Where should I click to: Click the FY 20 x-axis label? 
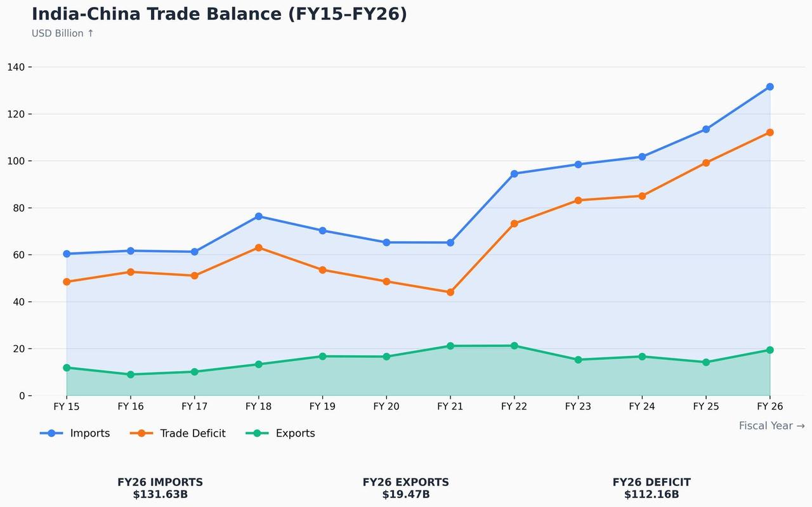386,407
